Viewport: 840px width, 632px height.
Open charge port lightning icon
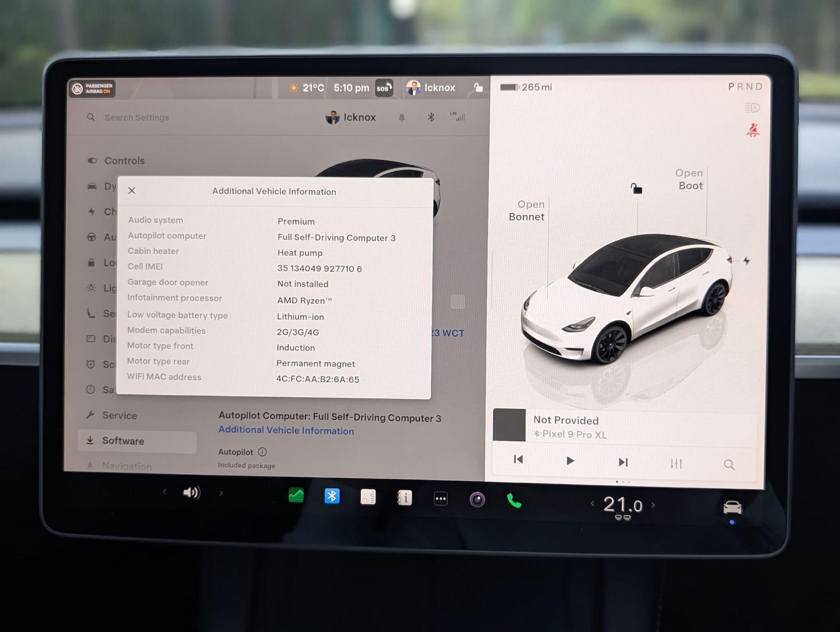pos(746,260)
